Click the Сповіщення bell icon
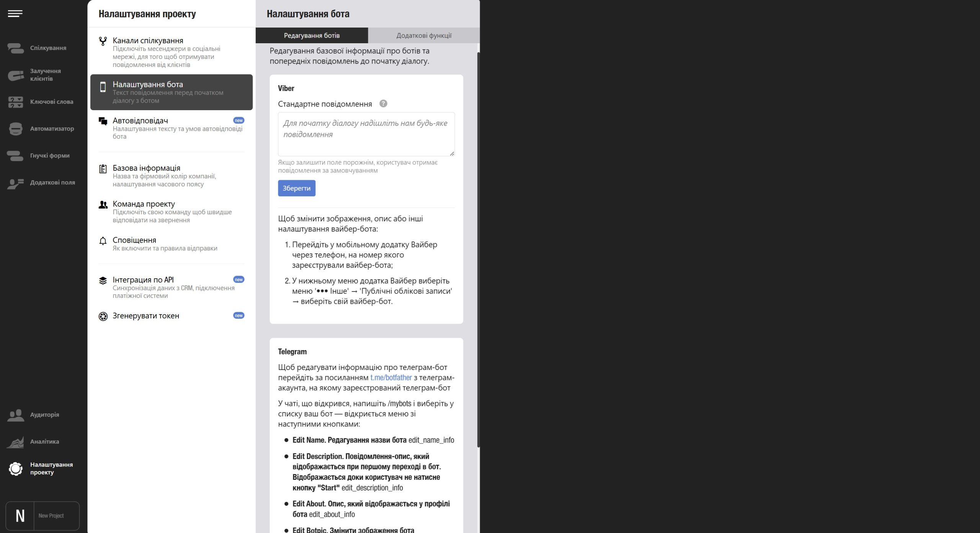 coord(103,241)
